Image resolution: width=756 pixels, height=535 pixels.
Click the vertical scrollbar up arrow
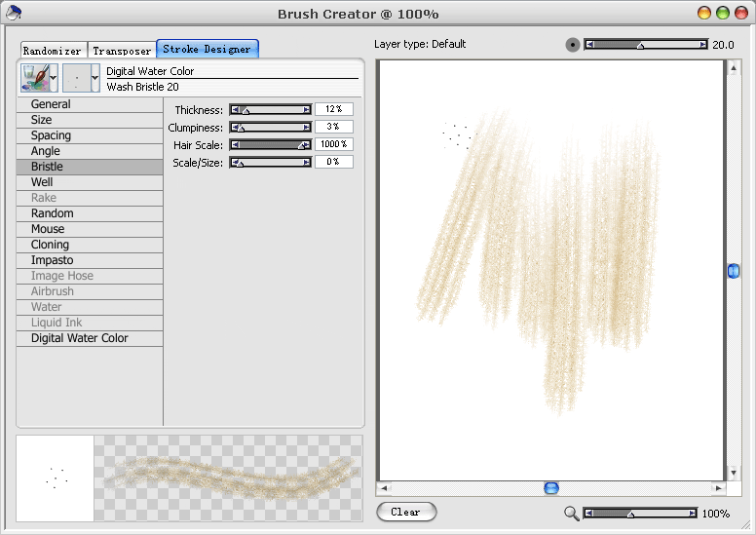(734, 68)
